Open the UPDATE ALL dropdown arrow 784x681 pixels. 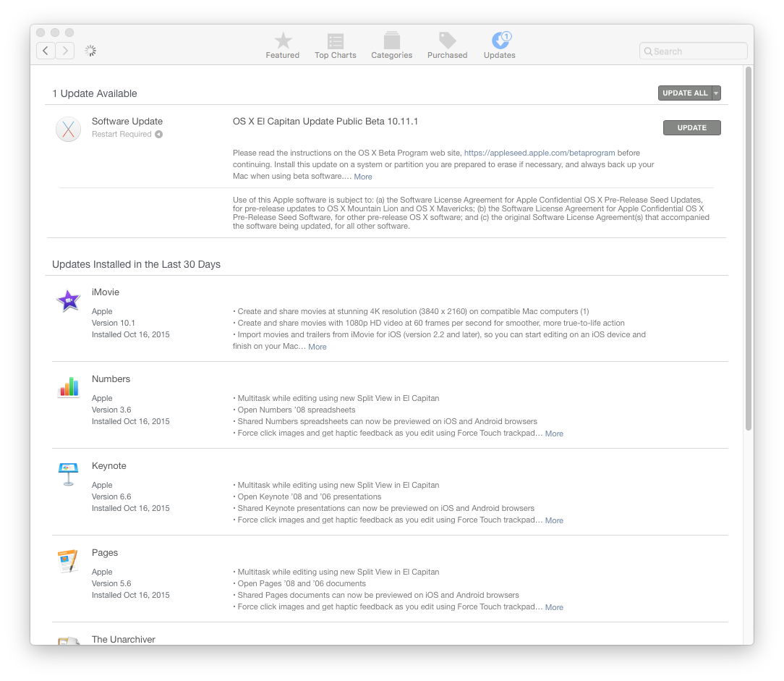717,93
